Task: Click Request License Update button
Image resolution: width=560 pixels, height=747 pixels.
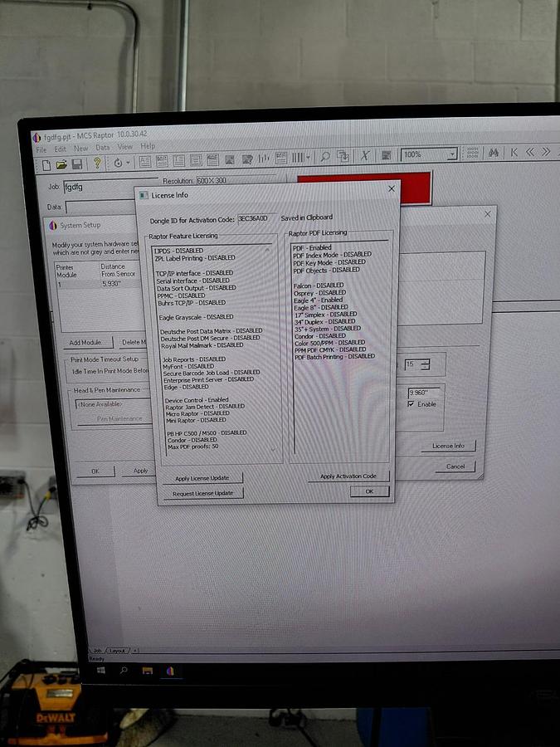Action: [203, 493]
